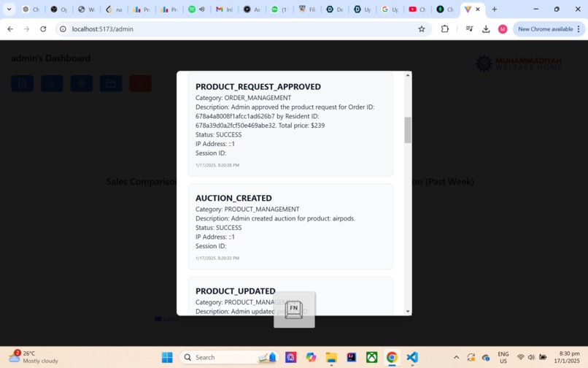Open IntelliJ IDEA from the taskbar

[352, 357]
